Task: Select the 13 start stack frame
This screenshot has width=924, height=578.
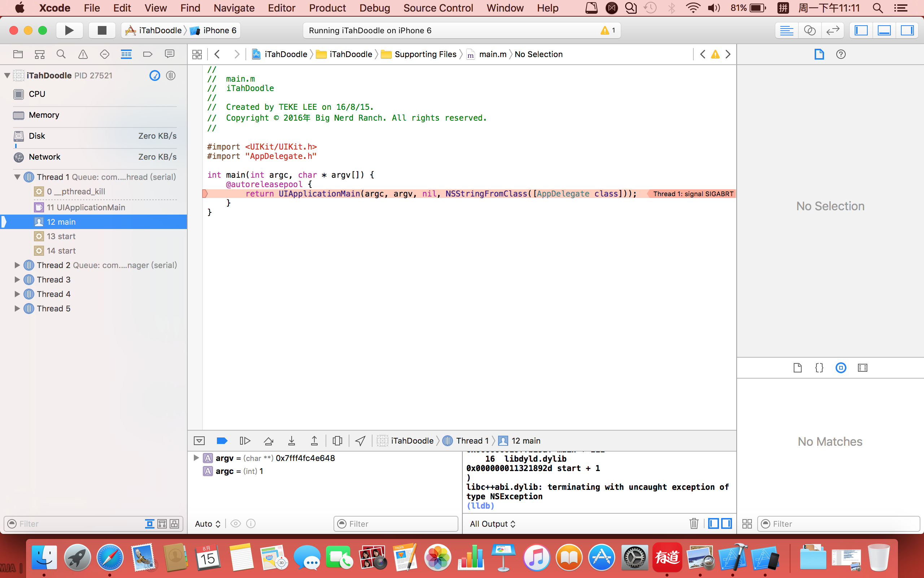Action: pos(93,236)
